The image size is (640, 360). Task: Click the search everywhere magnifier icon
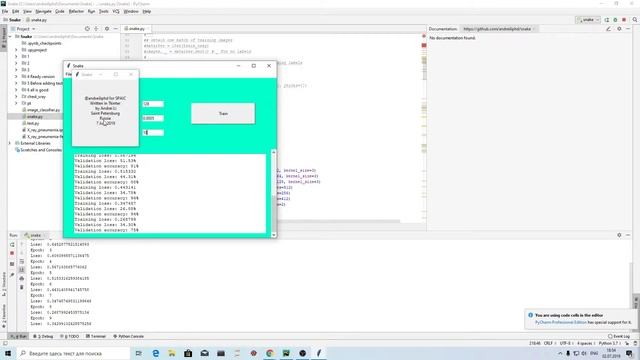coord(635,20)
